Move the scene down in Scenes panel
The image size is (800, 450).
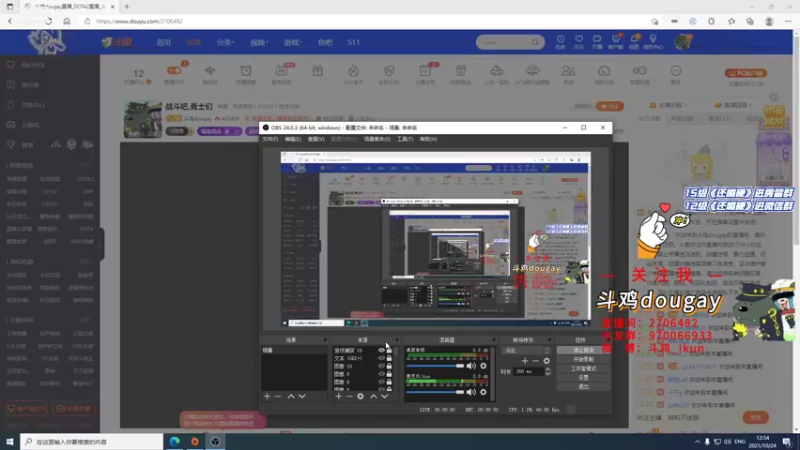302,396
